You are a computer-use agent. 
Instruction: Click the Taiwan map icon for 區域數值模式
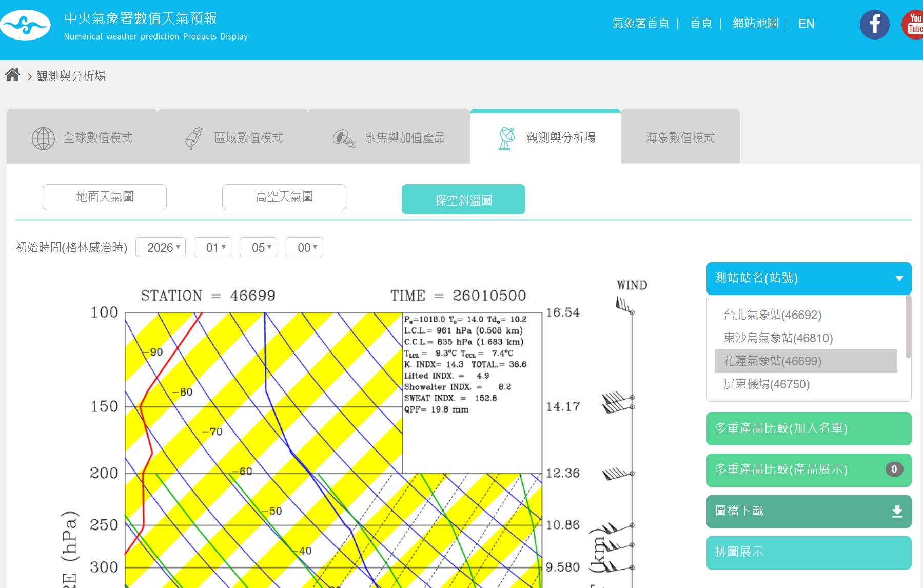click(193, 138)
